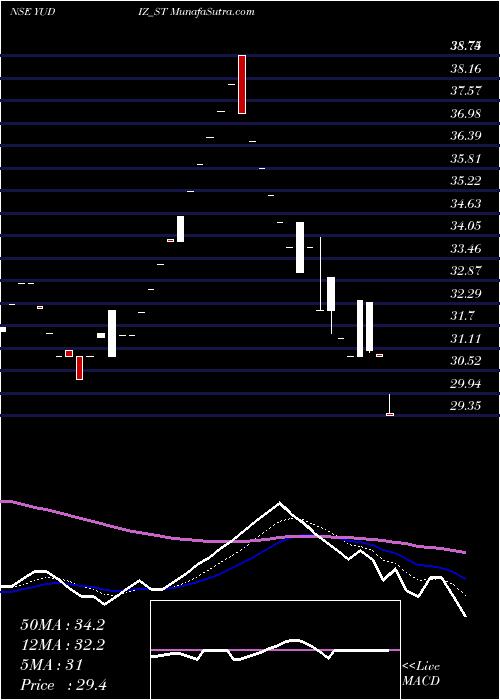Click the tall red candle at the chart peak
This screenshot has height=700, width=500.
pyautogui.click(x=242, y=84)
